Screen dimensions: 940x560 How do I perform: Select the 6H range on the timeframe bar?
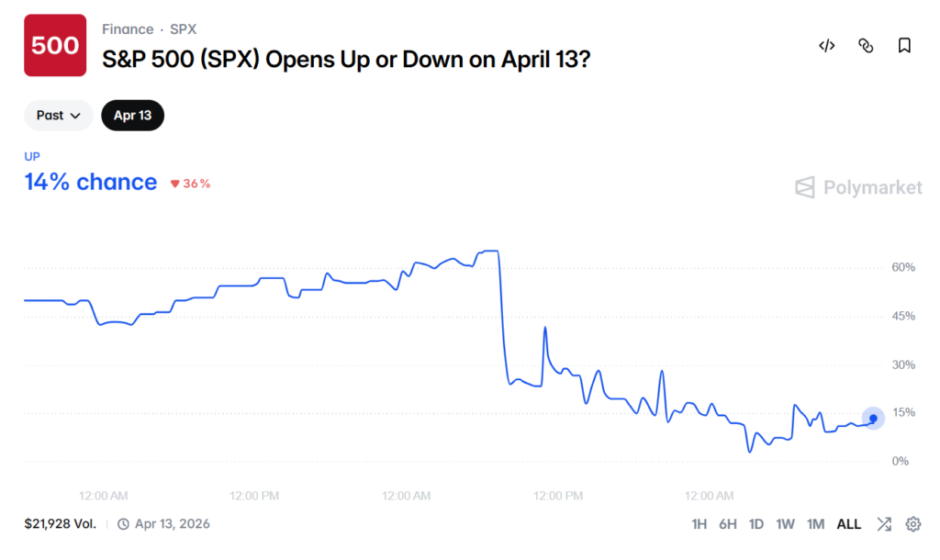click(x=728, y=523)
